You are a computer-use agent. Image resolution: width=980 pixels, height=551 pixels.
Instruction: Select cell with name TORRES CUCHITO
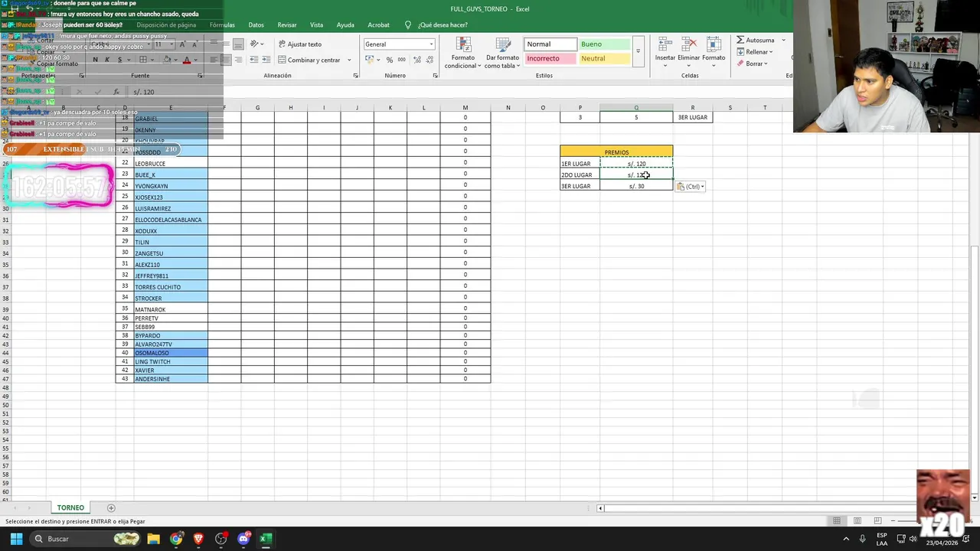click(x=170, y=287)
